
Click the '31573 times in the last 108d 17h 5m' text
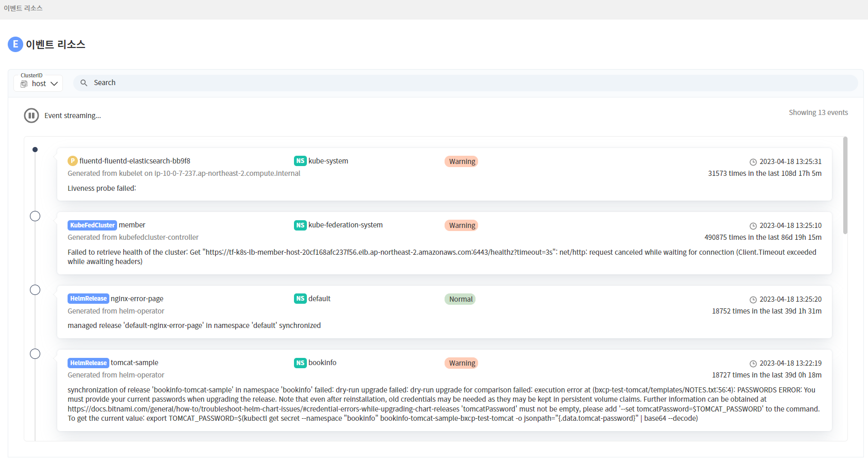point(764,173)
